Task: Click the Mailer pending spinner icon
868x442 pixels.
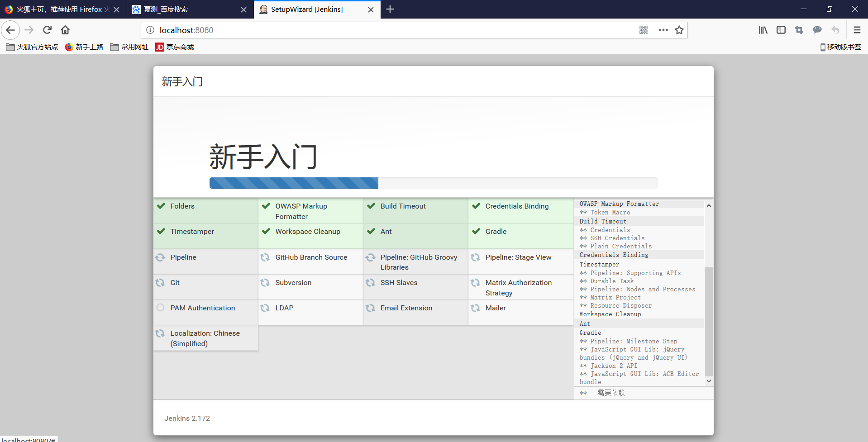Action: [476, 308]
